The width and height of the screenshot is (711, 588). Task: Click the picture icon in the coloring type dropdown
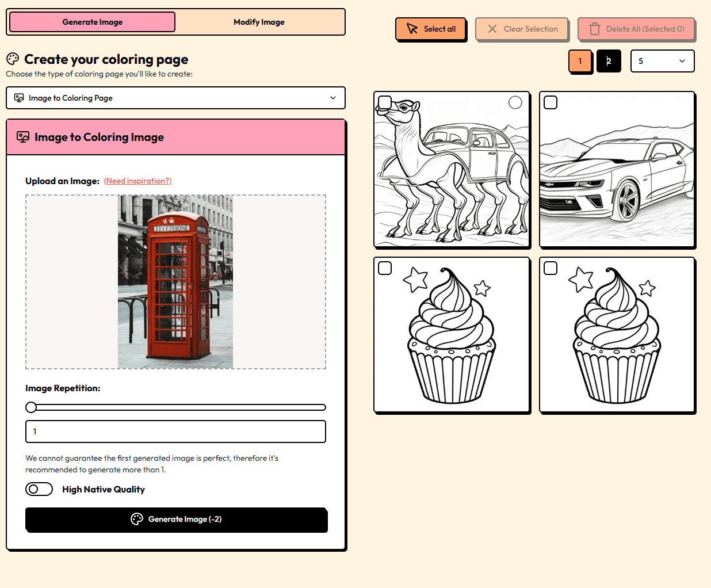(x=19, y=98)
